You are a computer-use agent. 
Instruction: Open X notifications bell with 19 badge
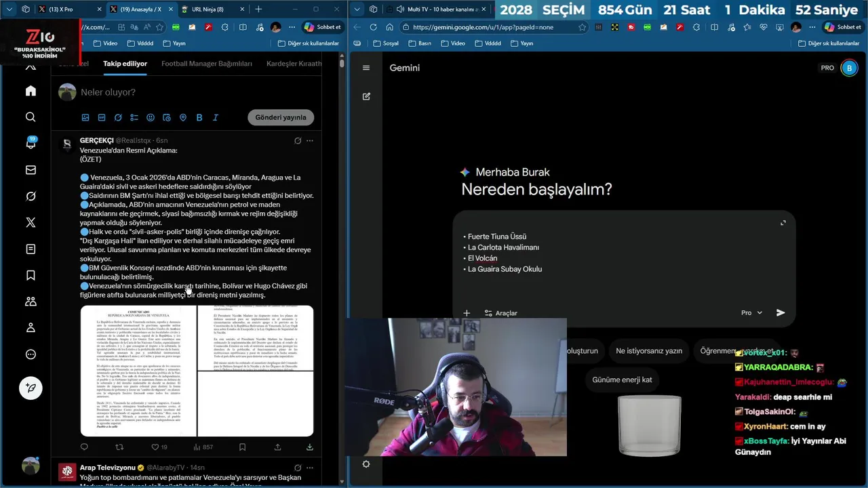point(31,143)
